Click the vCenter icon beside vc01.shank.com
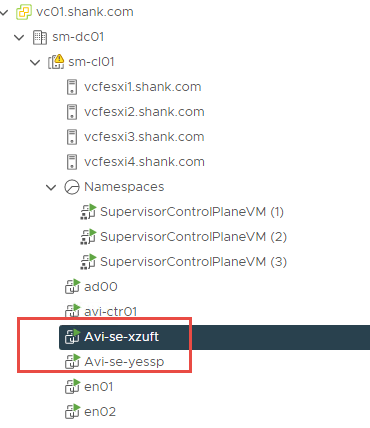This screenshot has height=428, width=370. coord(24,12)
